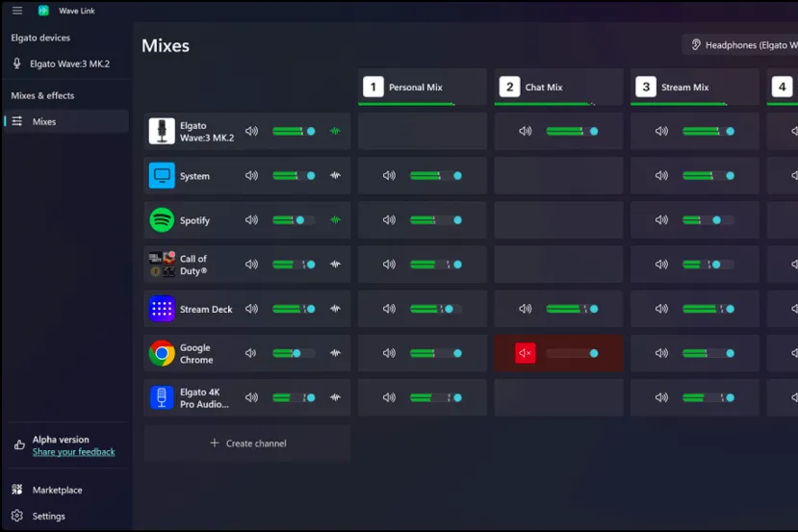Mute Elgato Wave:3 MK.2 in Chat Mix

[x=526, y=131]
